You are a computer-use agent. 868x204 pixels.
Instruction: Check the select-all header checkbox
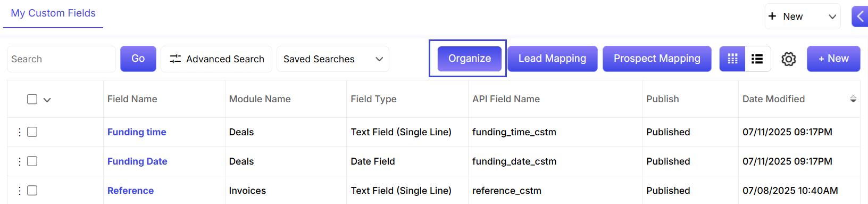click(x=32, y=99)
